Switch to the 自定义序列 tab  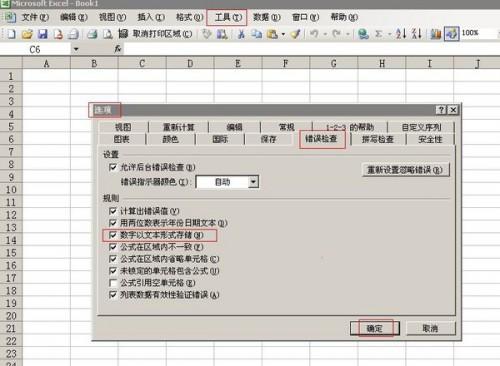[421, 127]
